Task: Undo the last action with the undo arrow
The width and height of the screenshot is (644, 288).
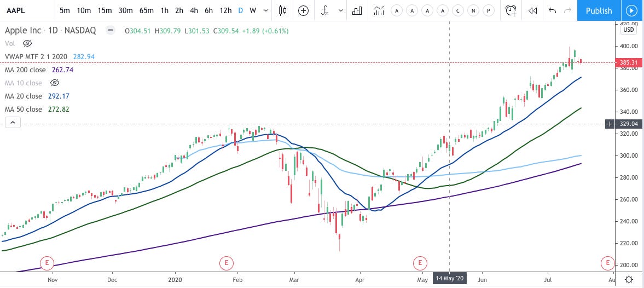Action: [553, 11]
